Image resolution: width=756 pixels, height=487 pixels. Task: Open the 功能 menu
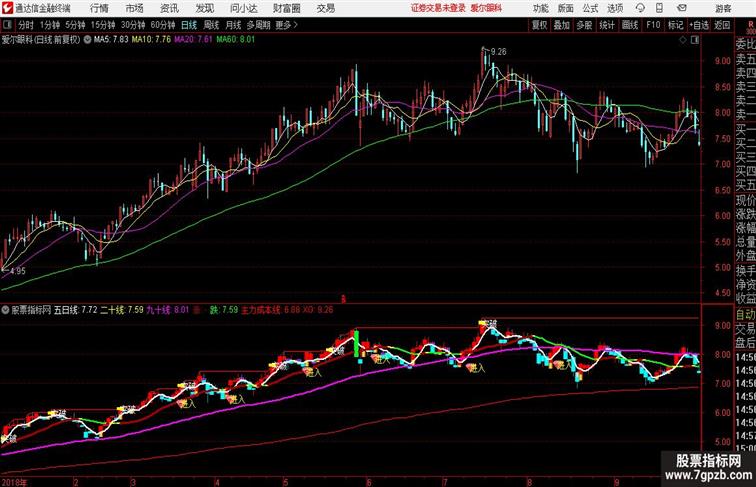tap(540, 8)
